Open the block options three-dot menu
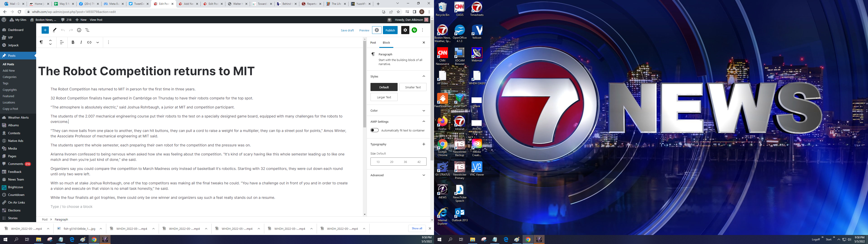This screenshot has width=868, height=244. (108, 42)
